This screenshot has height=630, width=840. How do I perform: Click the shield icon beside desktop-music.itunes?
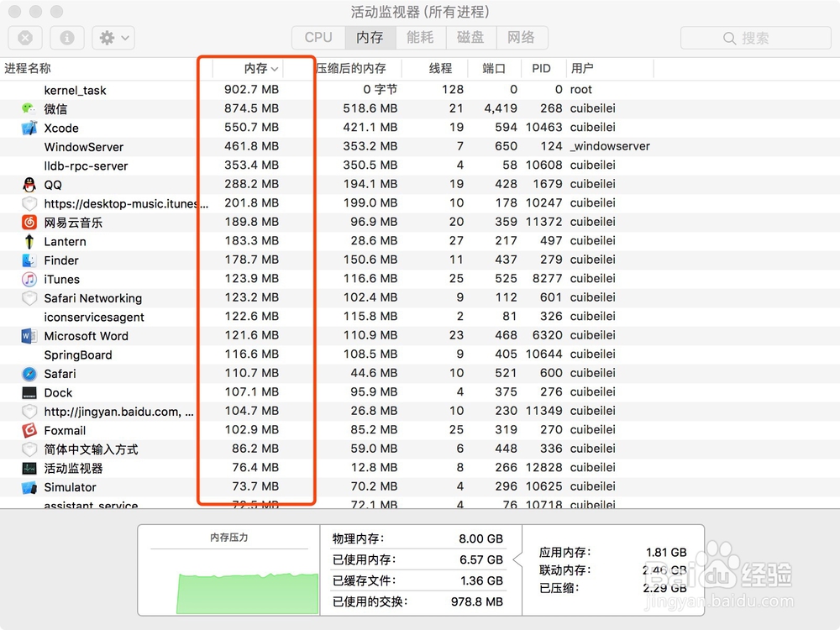click(29, 203)
